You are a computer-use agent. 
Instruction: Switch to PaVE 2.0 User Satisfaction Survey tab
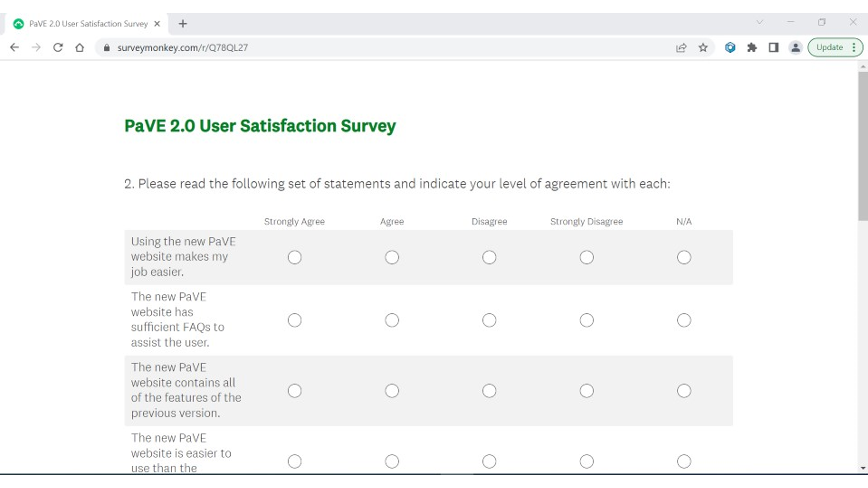coord(88,24)
